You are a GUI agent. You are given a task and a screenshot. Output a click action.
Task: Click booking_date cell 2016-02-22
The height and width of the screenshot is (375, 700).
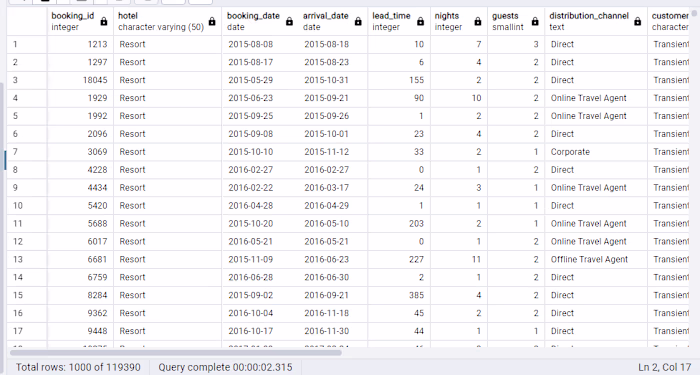click(260, 188)
